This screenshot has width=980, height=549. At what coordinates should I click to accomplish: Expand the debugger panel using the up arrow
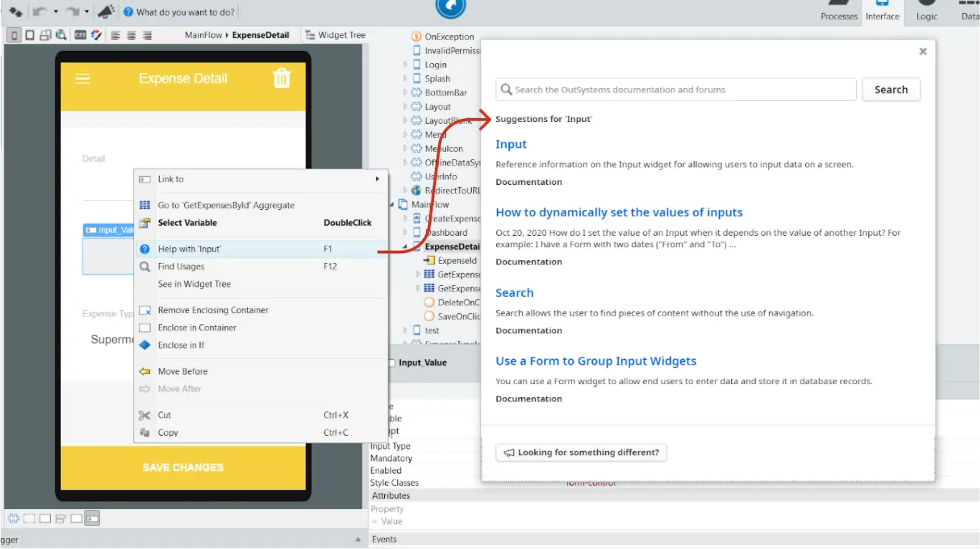pos(358,539)
